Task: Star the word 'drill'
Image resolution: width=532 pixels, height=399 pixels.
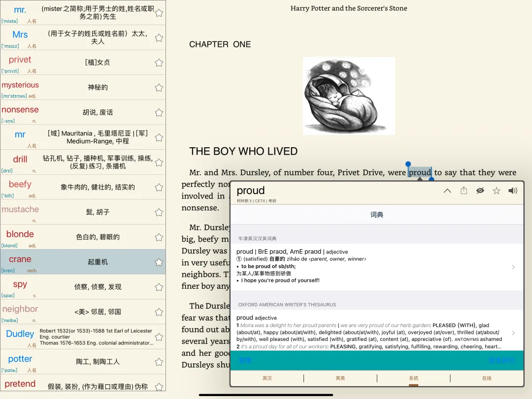Action: (x=159, y=163)
